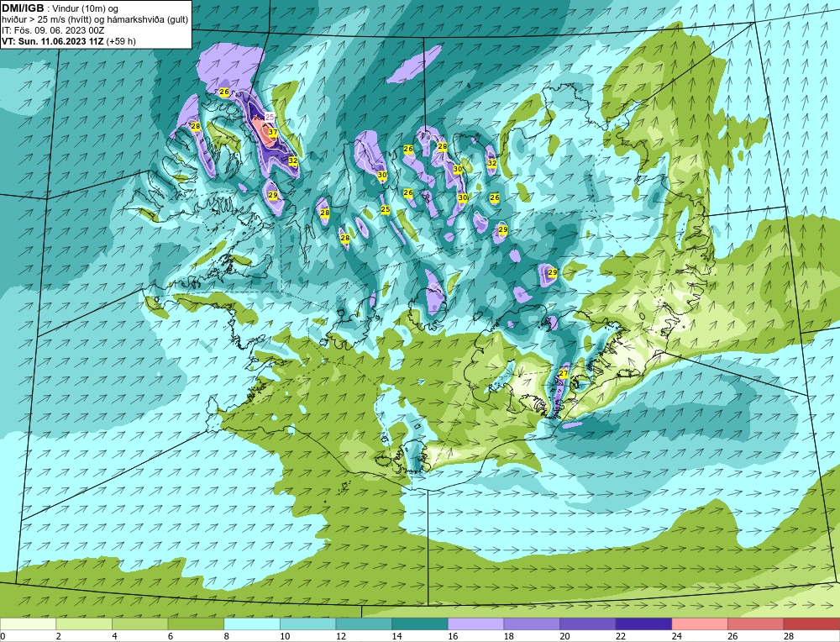Pick the 4–6 m/s light green legend swatch
The height and width of the screenshot is (642, 840).
pyautogui.click(x=139, y=624)
